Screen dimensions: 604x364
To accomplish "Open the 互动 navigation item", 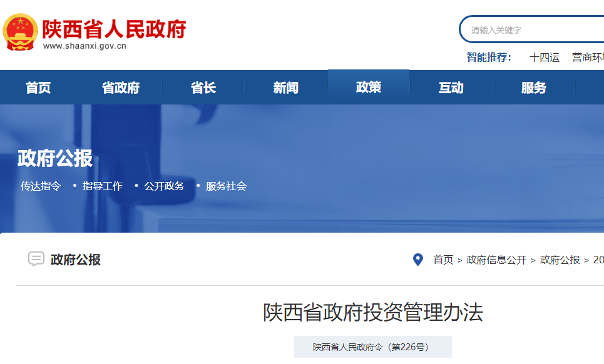I will click(451, 88).
